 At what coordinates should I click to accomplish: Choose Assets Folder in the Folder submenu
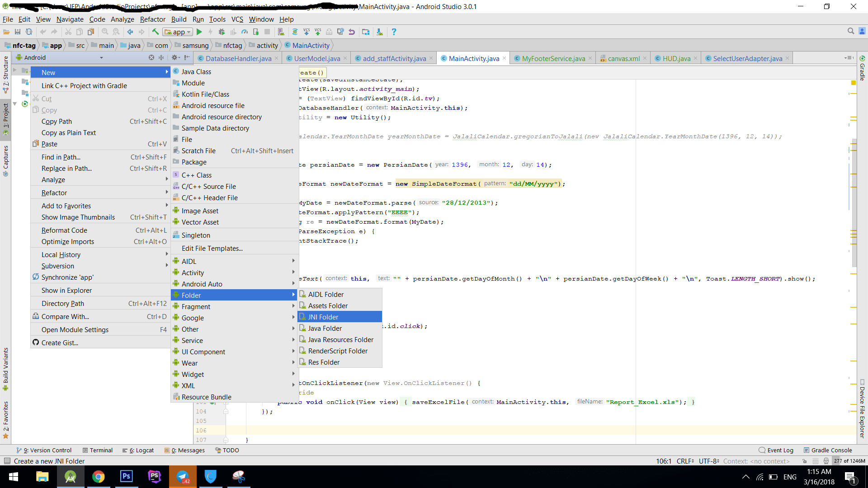[340, 306]
